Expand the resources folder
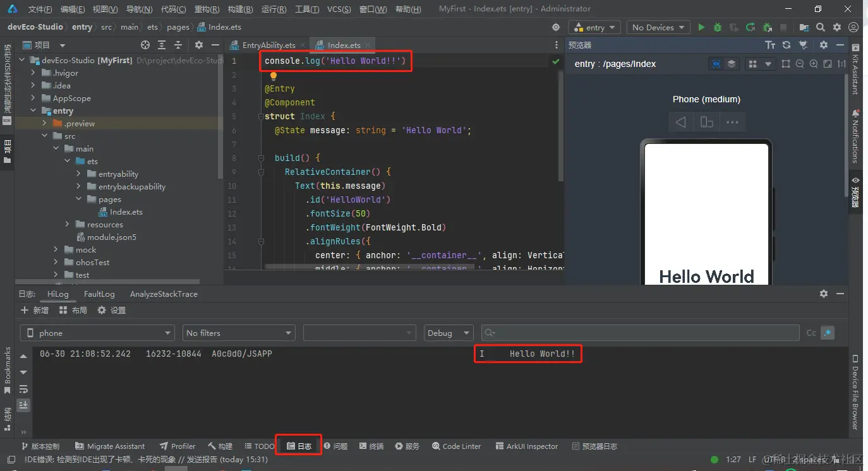The width and height of the screenshot is (868, 471). click(x=68, y=225)
